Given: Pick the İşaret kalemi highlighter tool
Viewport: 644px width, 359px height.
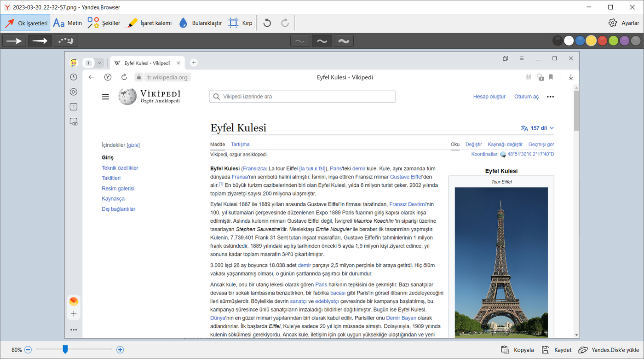Looking at the screenshot, I should point(149,23).
